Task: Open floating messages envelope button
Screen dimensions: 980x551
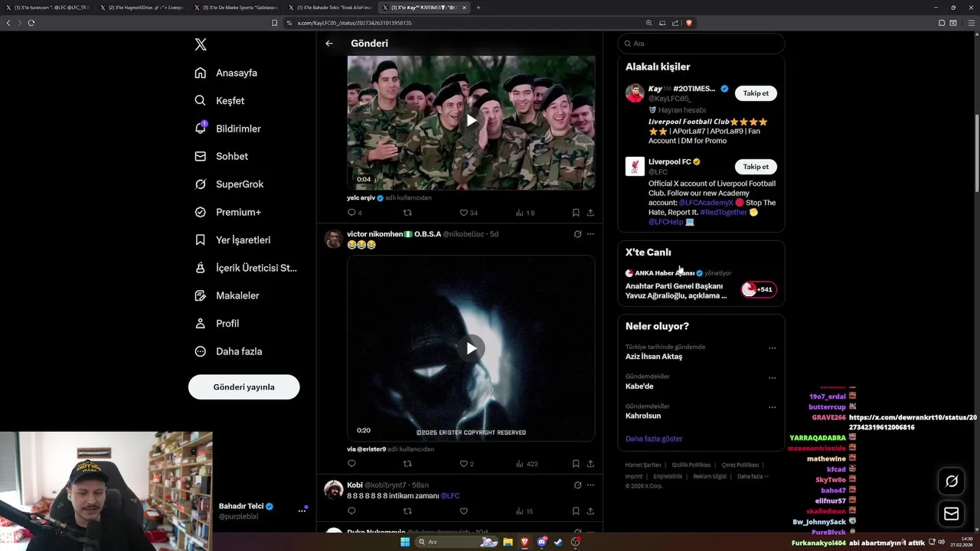Action: coord(952,514)
